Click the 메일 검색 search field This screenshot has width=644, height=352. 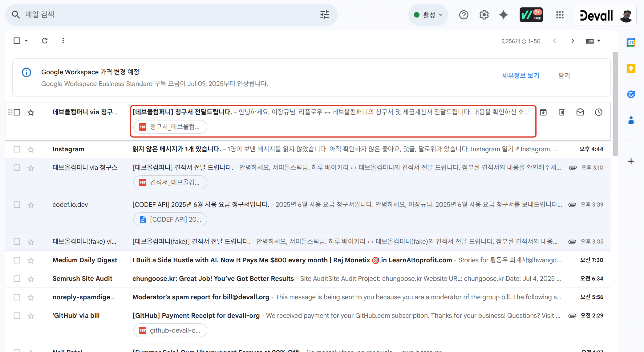tap(171, 14)
